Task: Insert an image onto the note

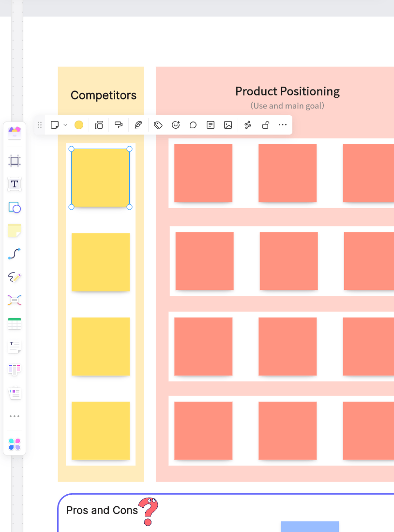Action: click(x=228, y=125)
